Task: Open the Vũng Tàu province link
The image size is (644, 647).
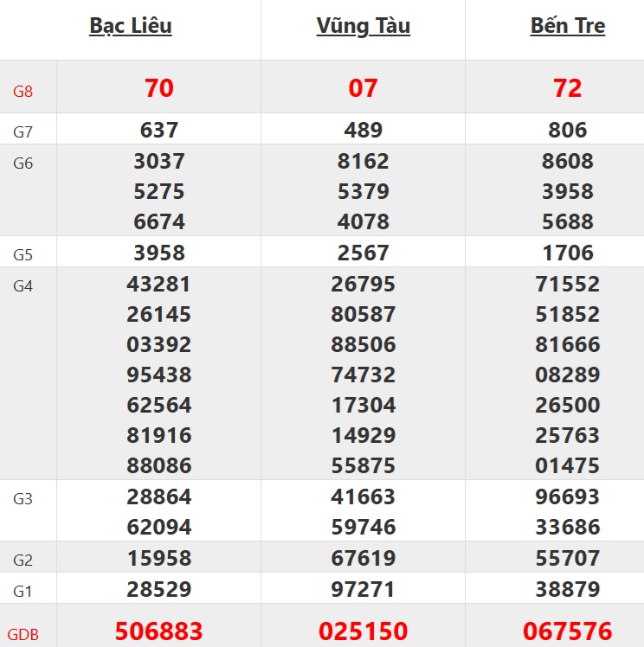Action: coord(363,26)
